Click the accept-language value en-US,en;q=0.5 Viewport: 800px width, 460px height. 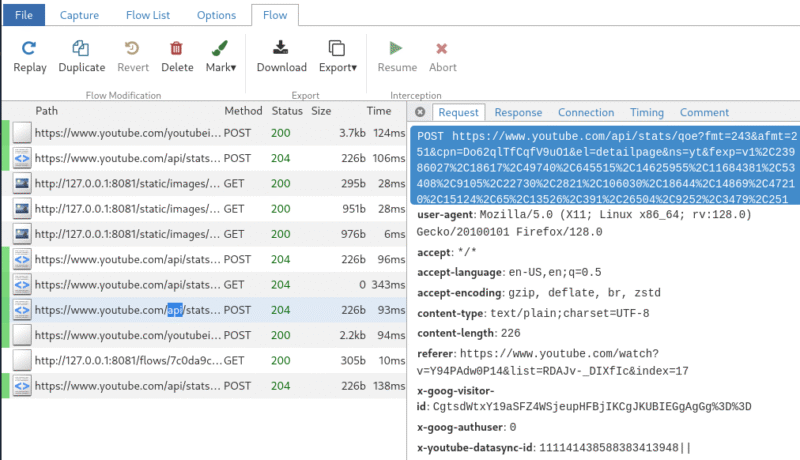tap(555, 272)
